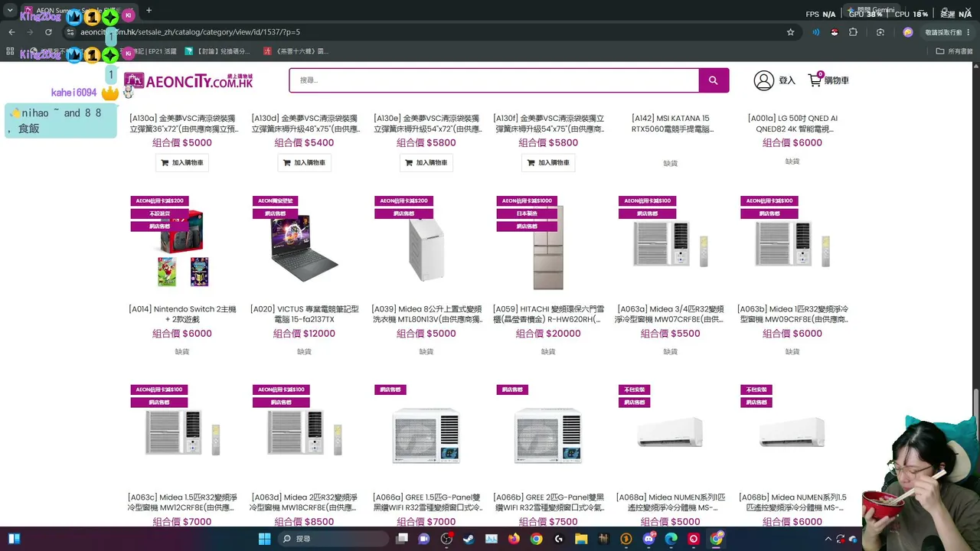Open the Midea top-load washer image

point(426,249)
